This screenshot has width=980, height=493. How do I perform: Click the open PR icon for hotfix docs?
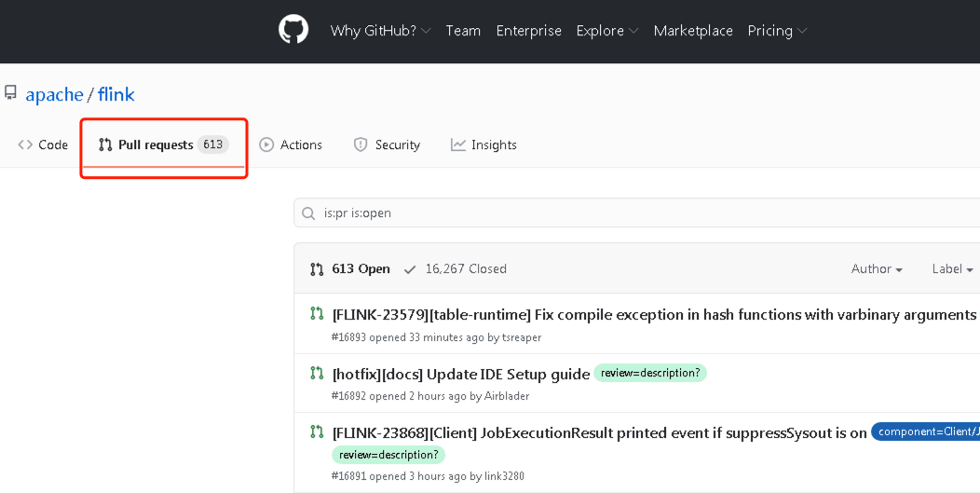[x=317, y=373]
